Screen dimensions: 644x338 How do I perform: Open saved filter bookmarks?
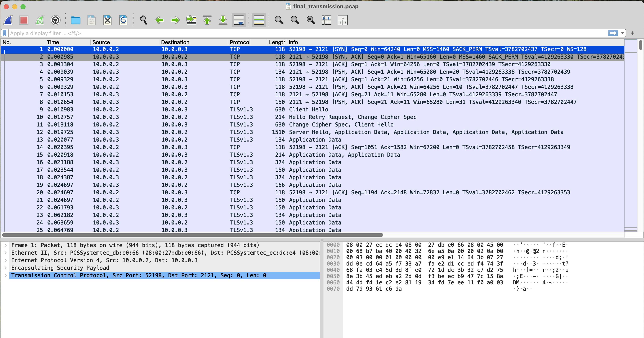pos(5,33)
